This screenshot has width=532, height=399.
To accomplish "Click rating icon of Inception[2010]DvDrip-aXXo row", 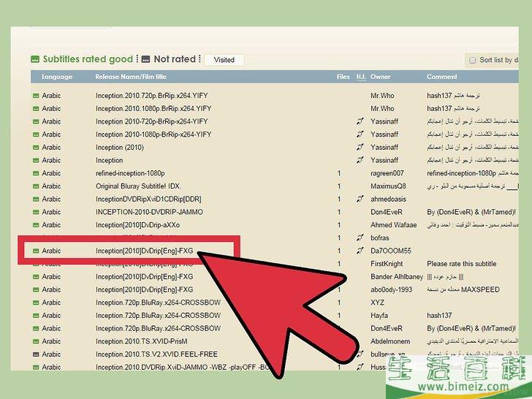I will click(36, 225).
